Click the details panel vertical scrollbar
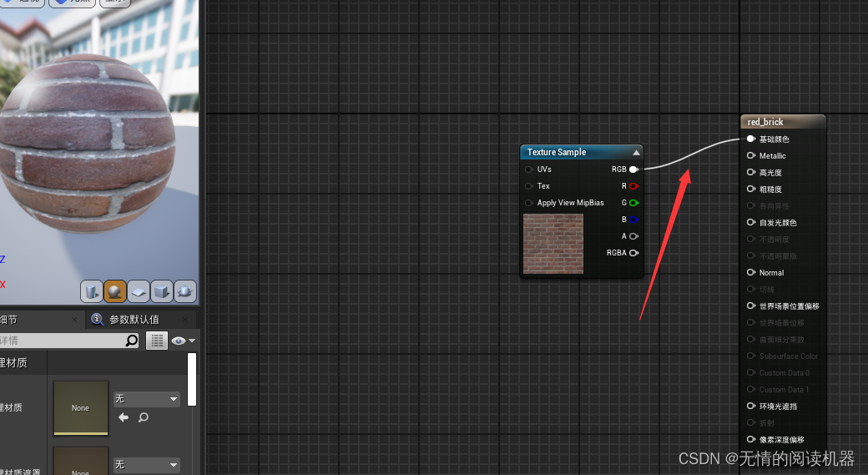The height and width of the screenshot is (475, 868). [192, 380]
